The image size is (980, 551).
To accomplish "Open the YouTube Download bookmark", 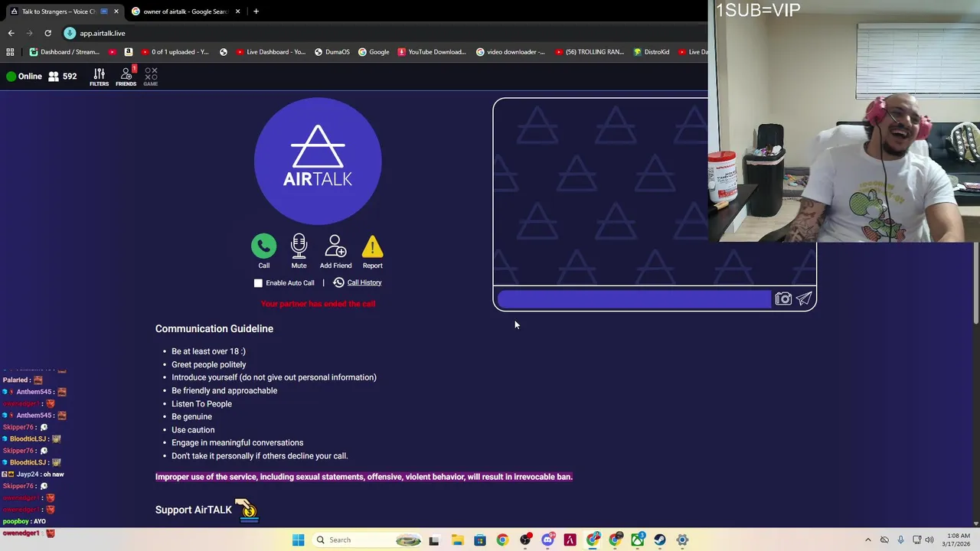I will click(x=431, y=52).
